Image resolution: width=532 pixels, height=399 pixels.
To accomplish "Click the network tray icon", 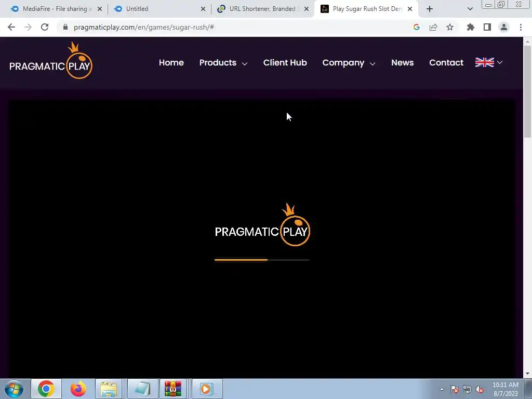I will [x=467, y=389].
